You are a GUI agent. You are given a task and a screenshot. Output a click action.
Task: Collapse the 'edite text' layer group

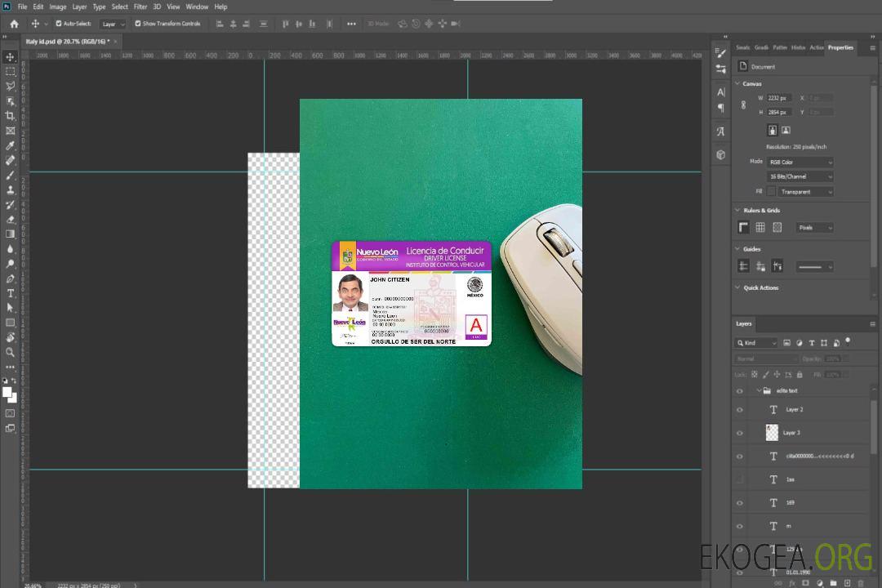[x=758, y=390]
